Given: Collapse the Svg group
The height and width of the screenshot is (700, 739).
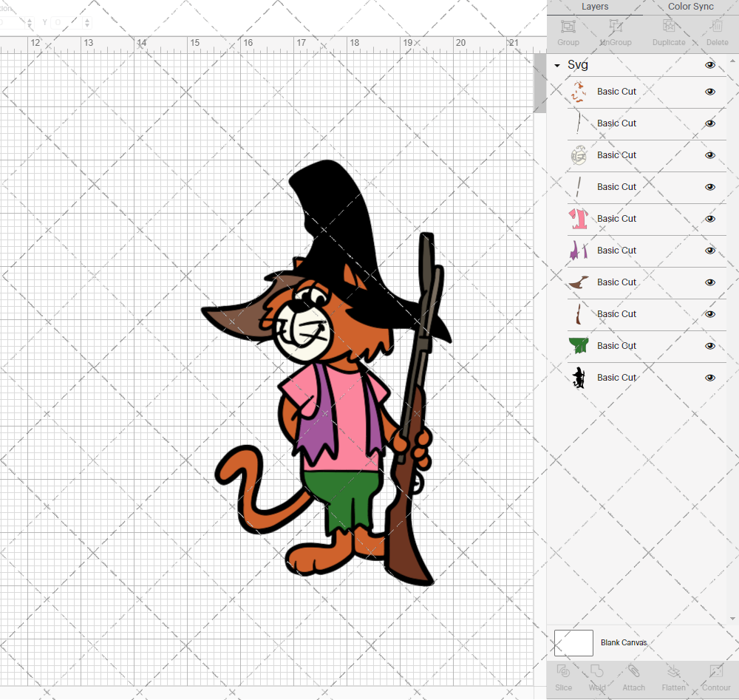Looking at the screenshot, I should point(557,66).
